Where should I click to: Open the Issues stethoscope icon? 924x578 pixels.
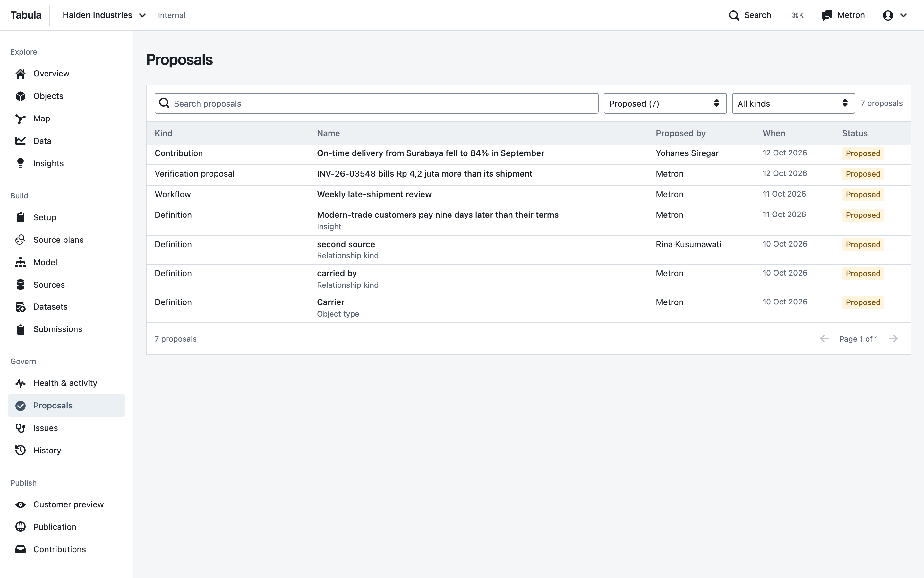click(21, 428)
